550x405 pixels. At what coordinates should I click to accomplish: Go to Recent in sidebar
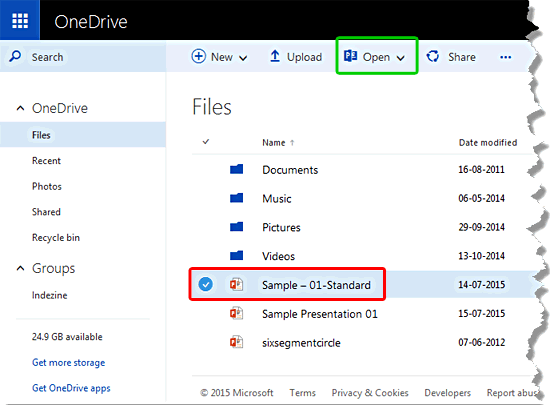pos(46,161)
